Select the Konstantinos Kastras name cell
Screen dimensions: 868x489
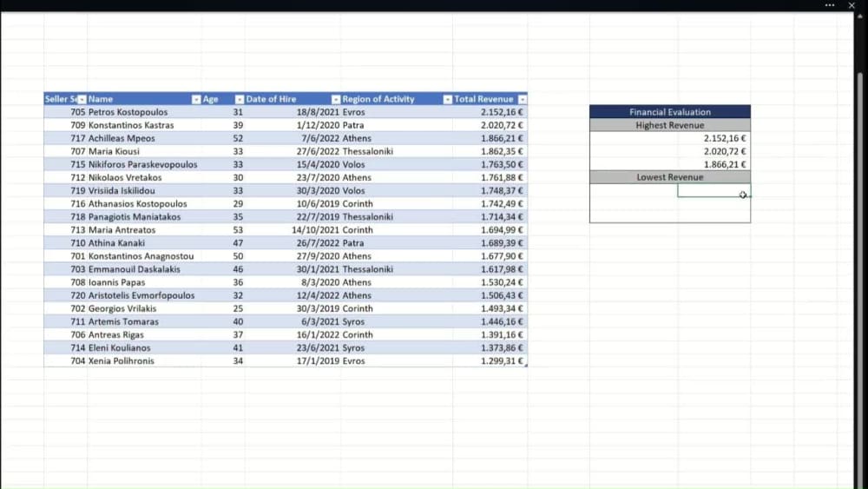144,125
